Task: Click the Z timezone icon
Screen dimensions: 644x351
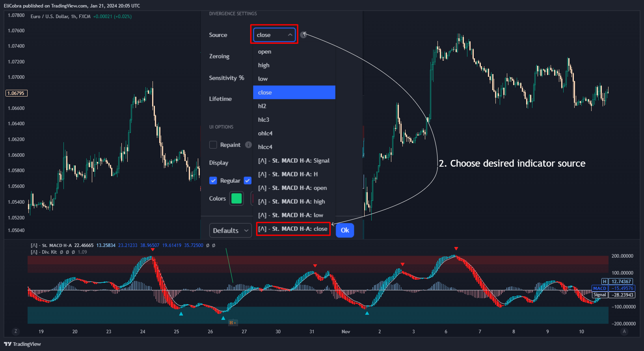Action: pos(16,331)
